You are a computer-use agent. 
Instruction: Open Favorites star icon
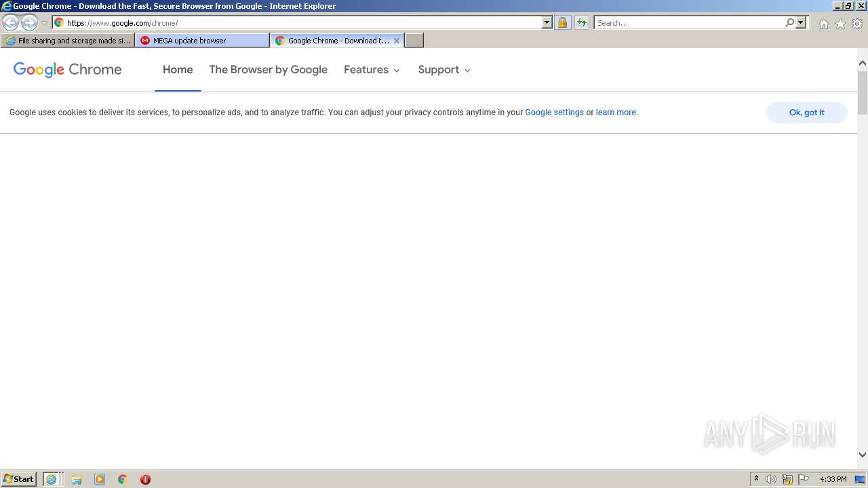pos(840,24)
